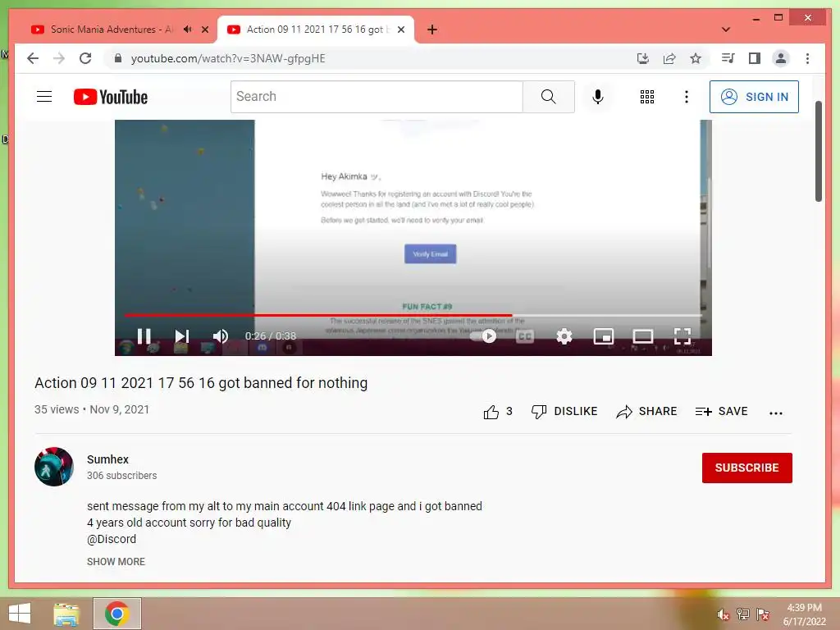Bookmark this page with star
This screenshot has width=840, height=630.
(696, 58)
